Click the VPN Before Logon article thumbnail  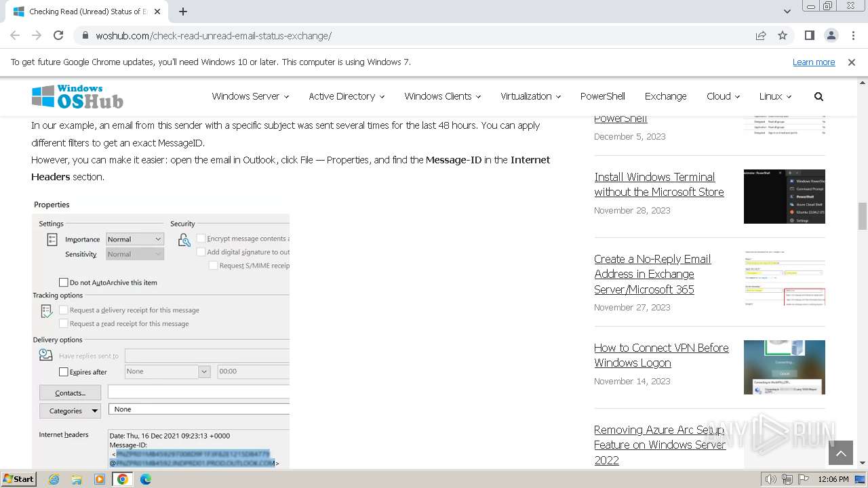point(784,367)
